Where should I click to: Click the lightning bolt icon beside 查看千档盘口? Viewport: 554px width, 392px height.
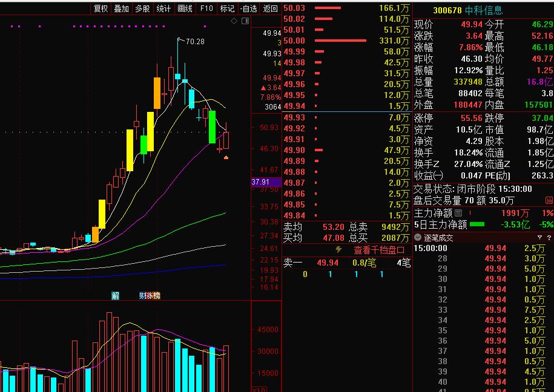(x=338, y=250)
